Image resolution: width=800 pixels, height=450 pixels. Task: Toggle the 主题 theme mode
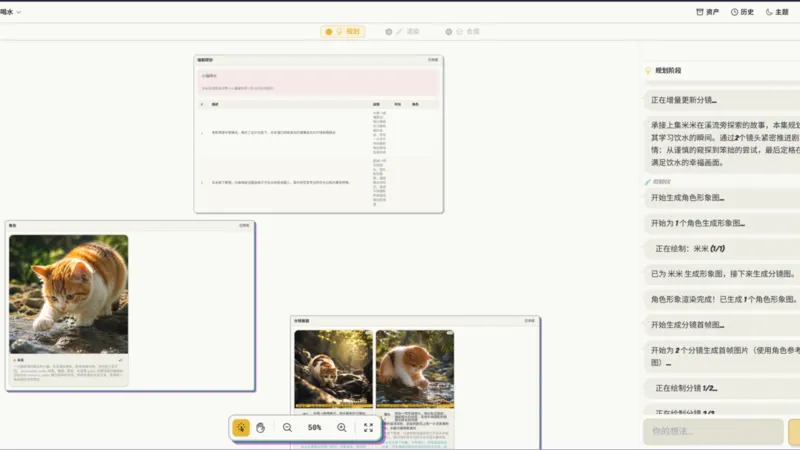tap(777, 12)
